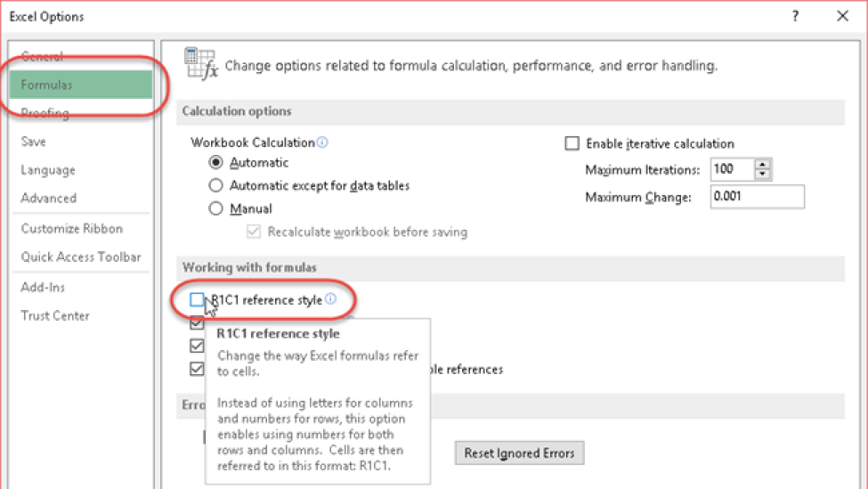Click the Reset Ignored Errors button
Viewport: 868px width, 489px height.
pyautogui.click(x=519, y=453)
